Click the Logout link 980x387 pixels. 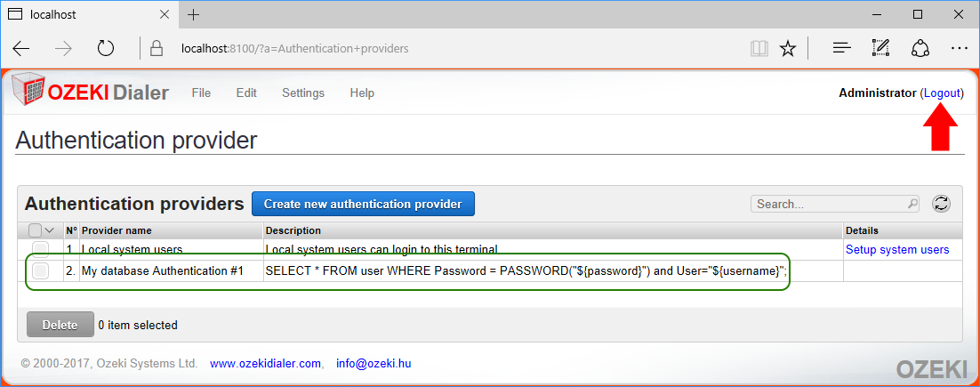(942, 93)
